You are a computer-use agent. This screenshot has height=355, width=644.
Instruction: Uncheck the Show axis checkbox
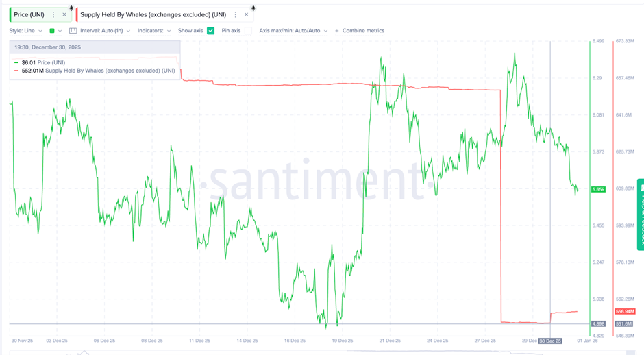211,31
